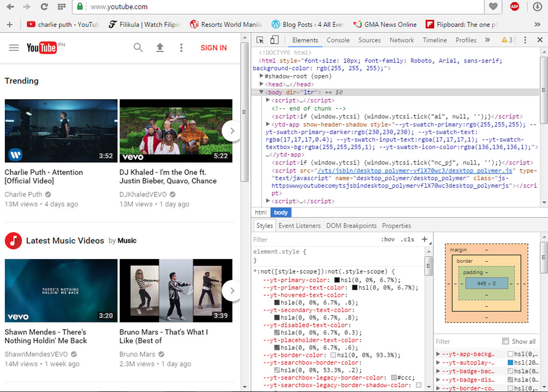
Task: Toggle the :hov element state button
Action: tap(388, 239)
